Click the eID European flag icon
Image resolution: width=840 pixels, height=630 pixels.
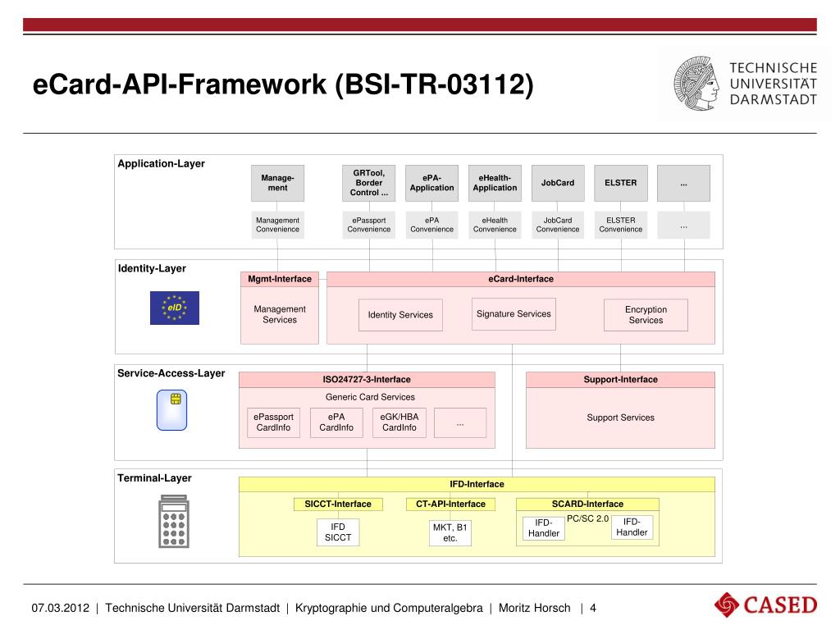175,308
